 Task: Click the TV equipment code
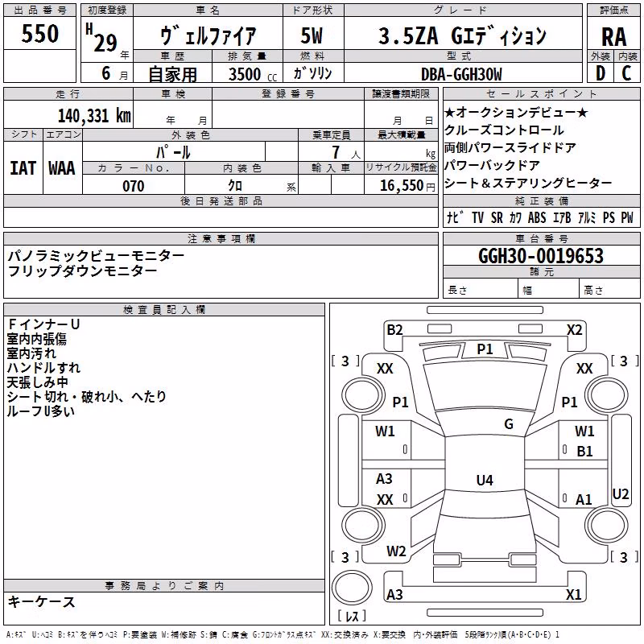point(477,217)
